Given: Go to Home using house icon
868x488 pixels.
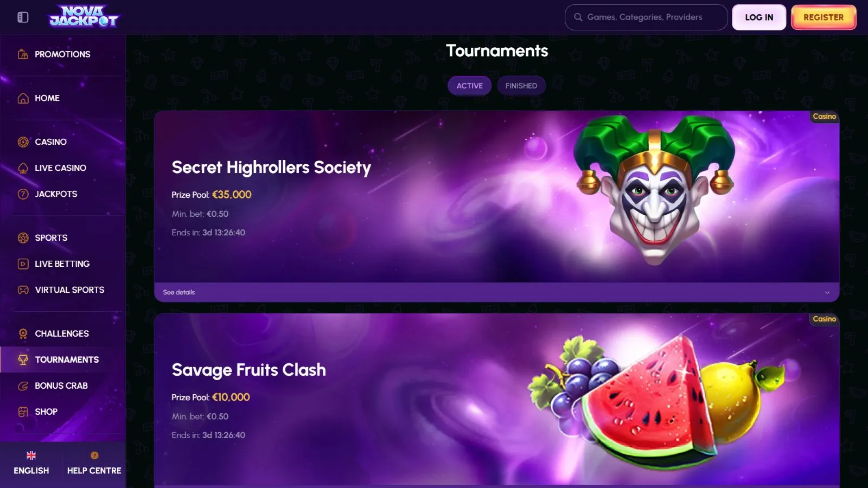Looking at the screenshot, I should (23, 98).
